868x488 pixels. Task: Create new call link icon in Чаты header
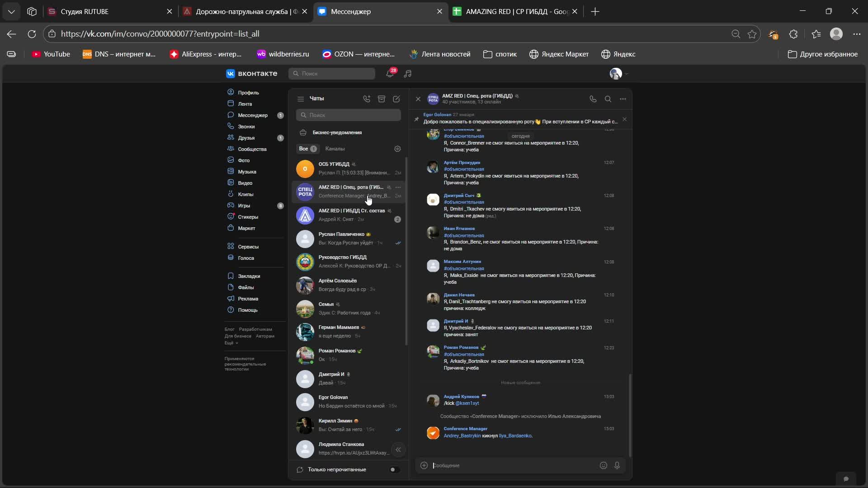tap(367, 99)
